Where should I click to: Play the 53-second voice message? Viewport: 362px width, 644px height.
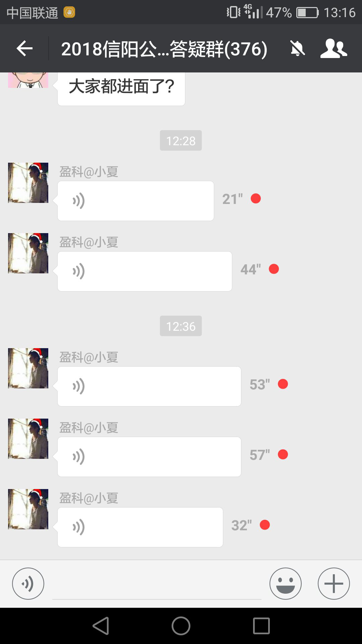(149, 386)
